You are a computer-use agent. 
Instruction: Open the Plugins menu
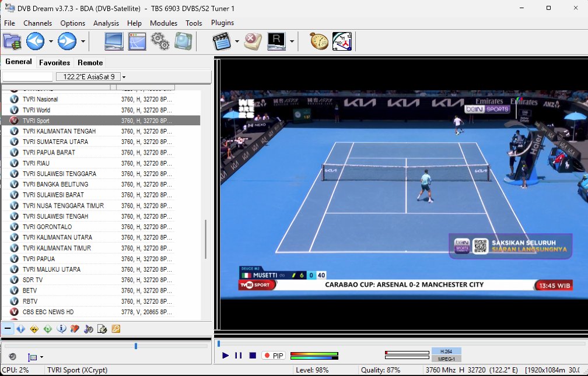pos(222,23)
